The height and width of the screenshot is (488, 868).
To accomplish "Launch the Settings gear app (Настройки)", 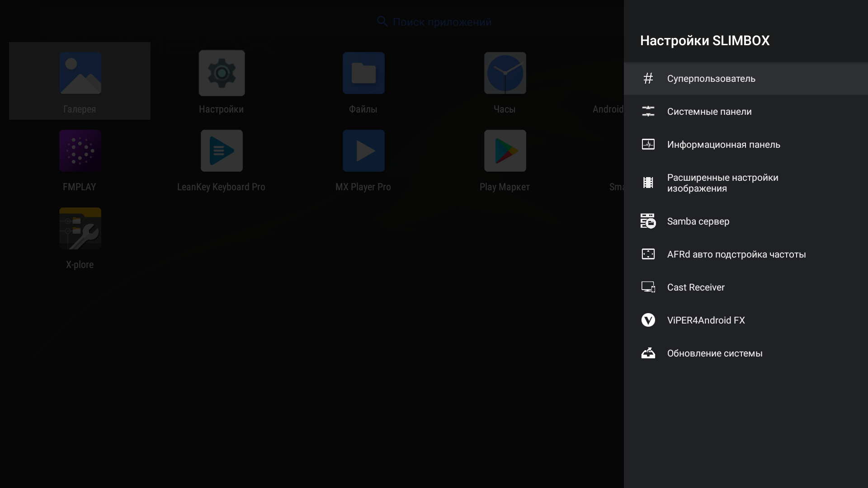I will (222, 73).
